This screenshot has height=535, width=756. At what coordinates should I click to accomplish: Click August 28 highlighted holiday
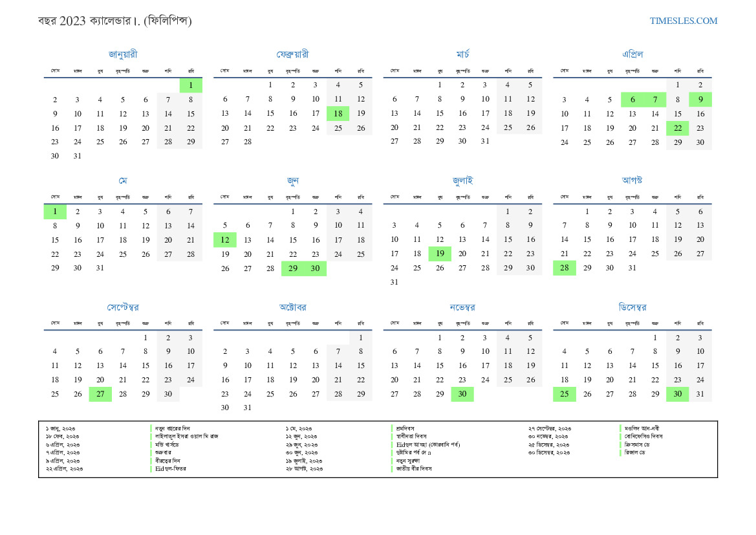tap(564, 268)
